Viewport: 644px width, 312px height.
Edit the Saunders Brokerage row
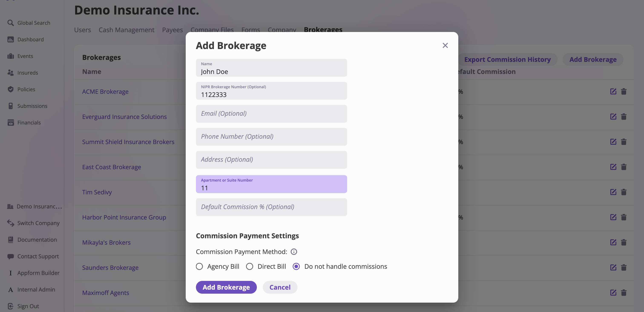613,267
